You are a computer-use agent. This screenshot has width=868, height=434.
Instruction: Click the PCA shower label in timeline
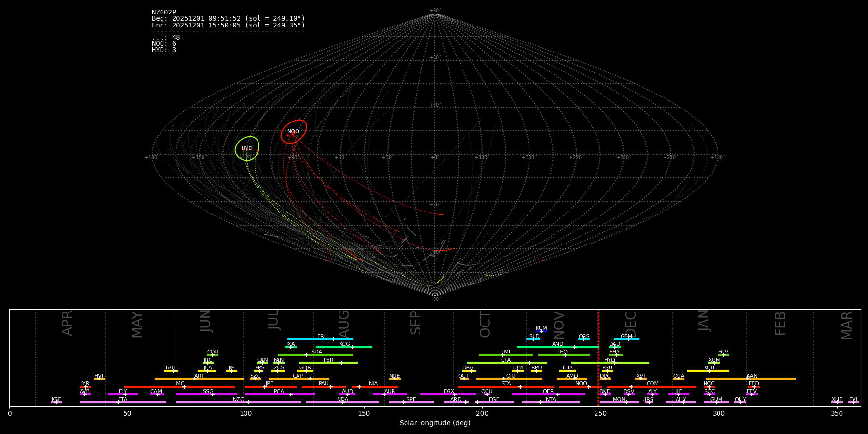tap(279, 392)
